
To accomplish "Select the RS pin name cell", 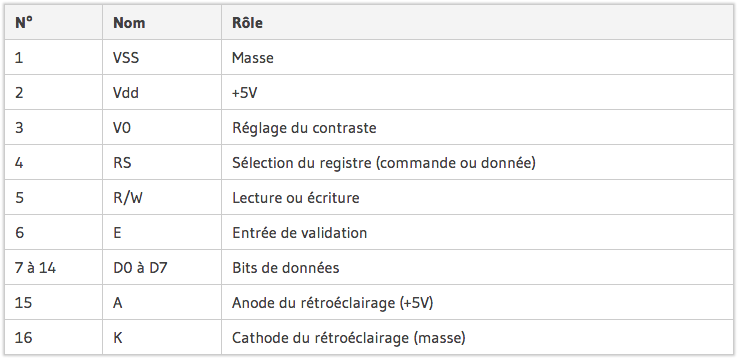I will pyautogui.click(x=162, y=162).
